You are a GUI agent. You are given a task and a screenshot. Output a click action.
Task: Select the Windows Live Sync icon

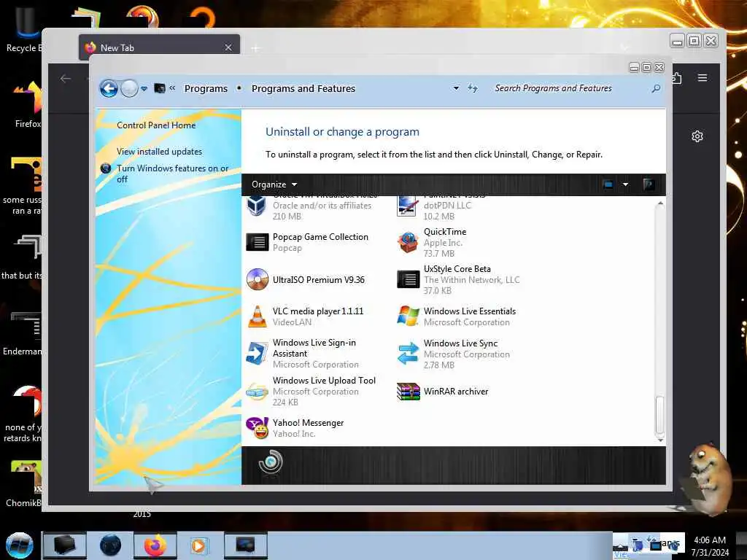pyautogui.click(x=408, y=354)
